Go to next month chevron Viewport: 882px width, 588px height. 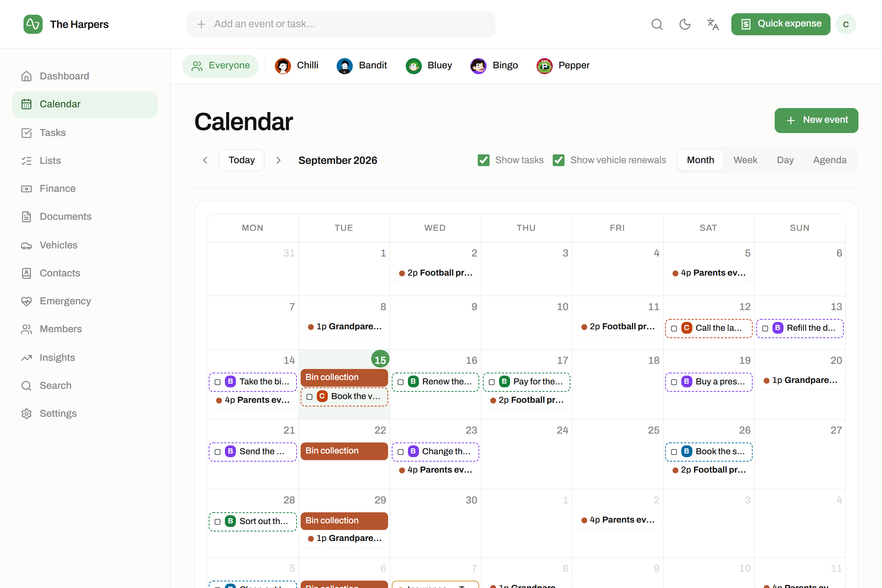click(x=278, y=161)
